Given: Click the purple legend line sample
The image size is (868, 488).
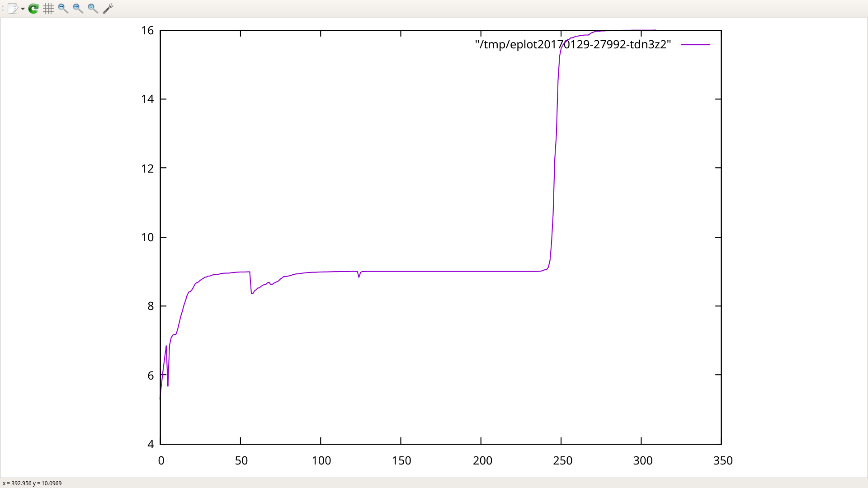Looking at the screenshot, I should point(695,45).
